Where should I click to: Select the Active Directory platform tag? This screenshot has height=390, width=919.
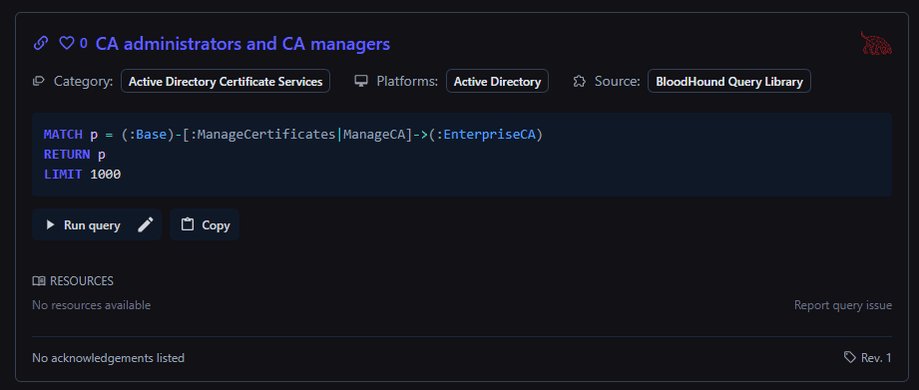point(497,82)
